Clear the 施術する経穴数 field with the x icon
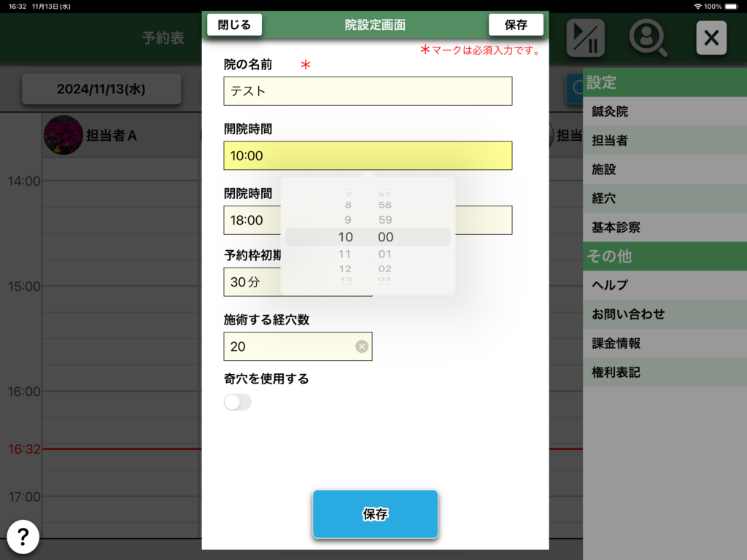This screenshot has width=747, height=560. coord(361,346)
